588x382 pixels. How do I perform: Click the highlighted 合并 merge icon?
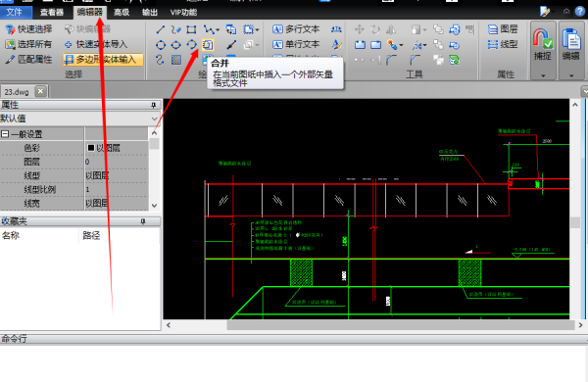coord(208,45)
